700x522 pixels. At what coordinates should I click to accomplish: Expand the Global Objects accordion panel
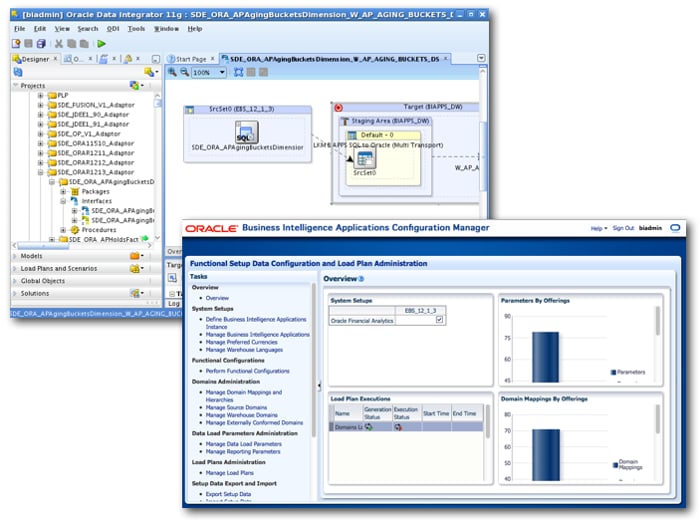coord(15,281)
